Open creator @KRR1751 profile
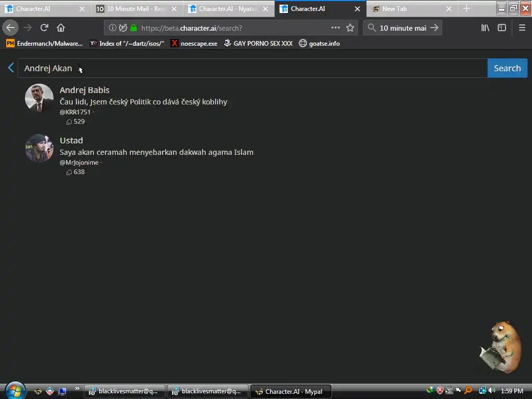The height and width of the screenshot is (399, 532). click(75, 112)
